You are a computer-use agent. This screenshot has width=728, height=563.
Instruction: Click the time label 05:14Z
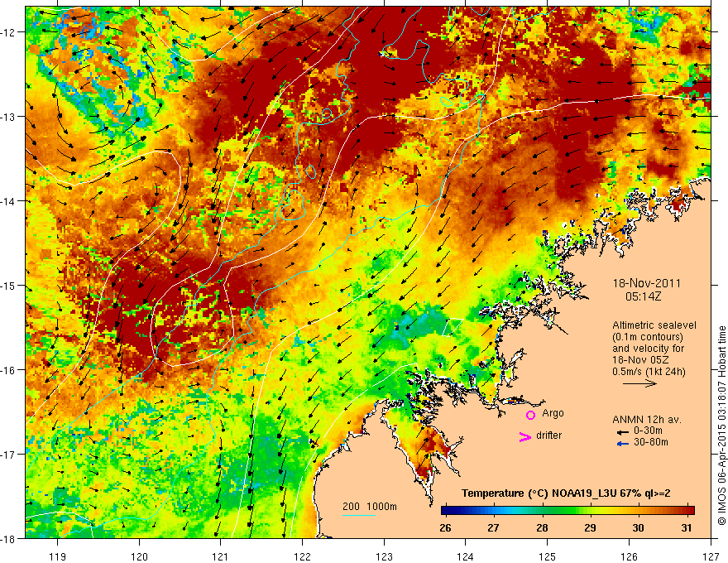point(643,296)
